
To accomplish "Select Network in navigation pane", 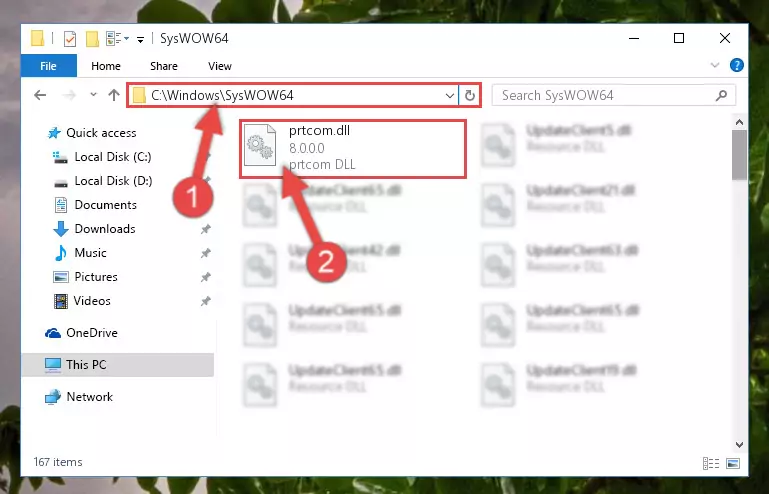I will 79,397.
